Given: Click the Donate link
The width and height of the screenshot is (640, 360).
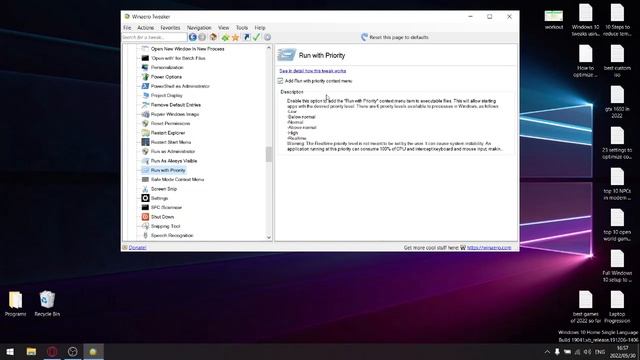Looking at the screenshot, I should tap(137, 247).
